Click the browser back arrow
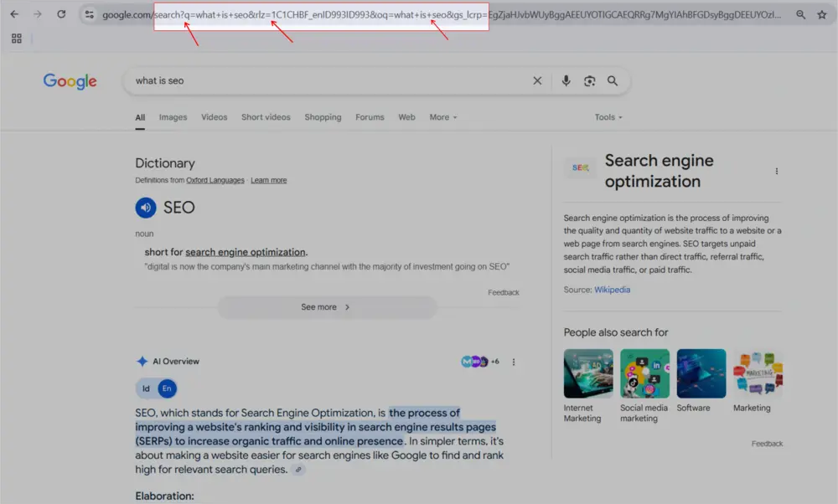The image size is (838, 504). 14,14
